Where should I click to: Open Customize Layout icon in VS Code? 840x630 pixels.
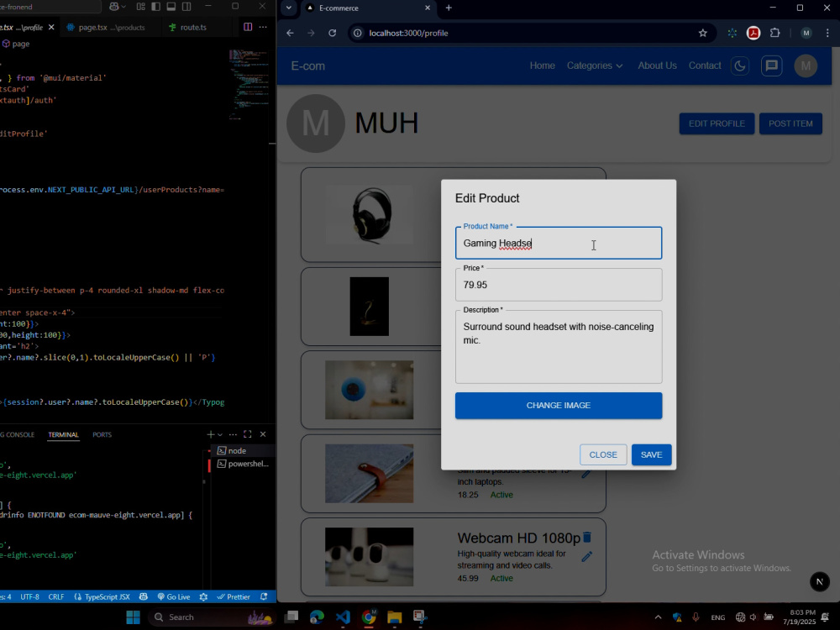pos(141,7)
